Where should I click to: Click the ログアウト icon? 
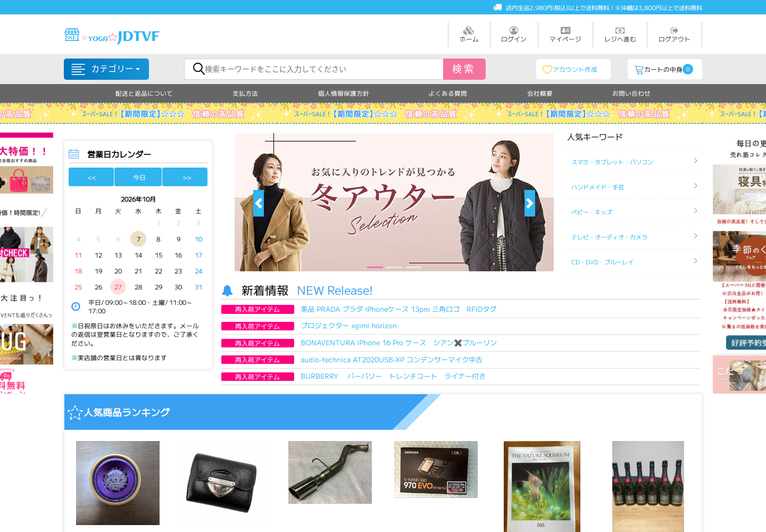pyautogui.click(x=675, y=30)
